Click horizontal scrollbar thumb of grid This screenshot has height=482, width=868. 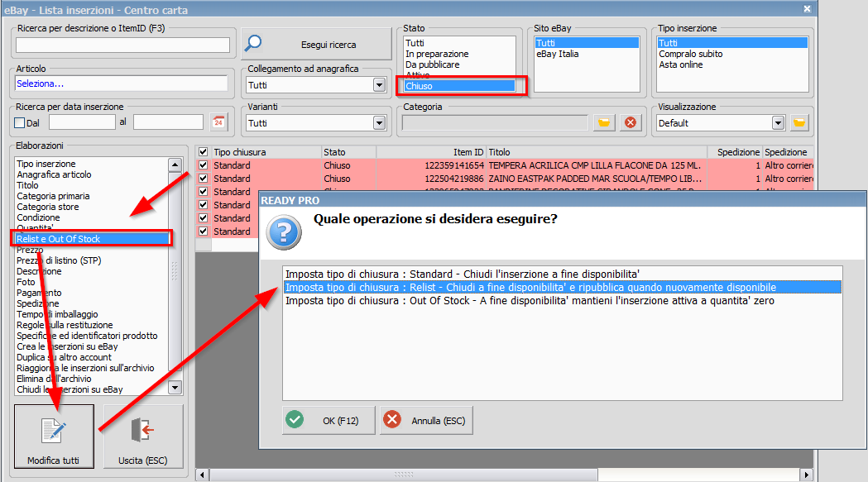pyautogui.click(x=404, y=475)
